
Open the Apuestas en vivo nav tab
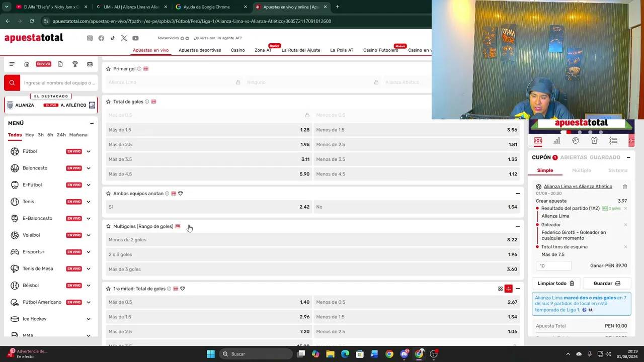coord(150,50)
